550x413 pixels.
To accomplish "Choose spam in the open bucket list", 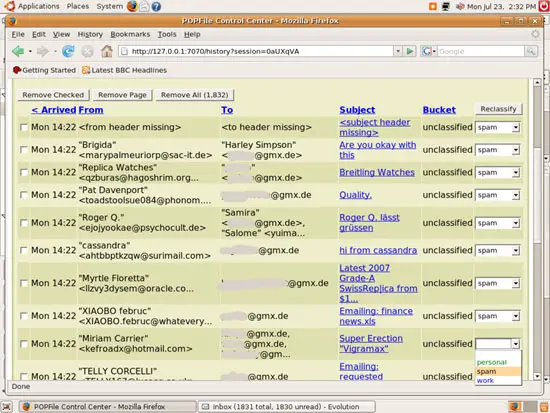I will pos(498,371).
